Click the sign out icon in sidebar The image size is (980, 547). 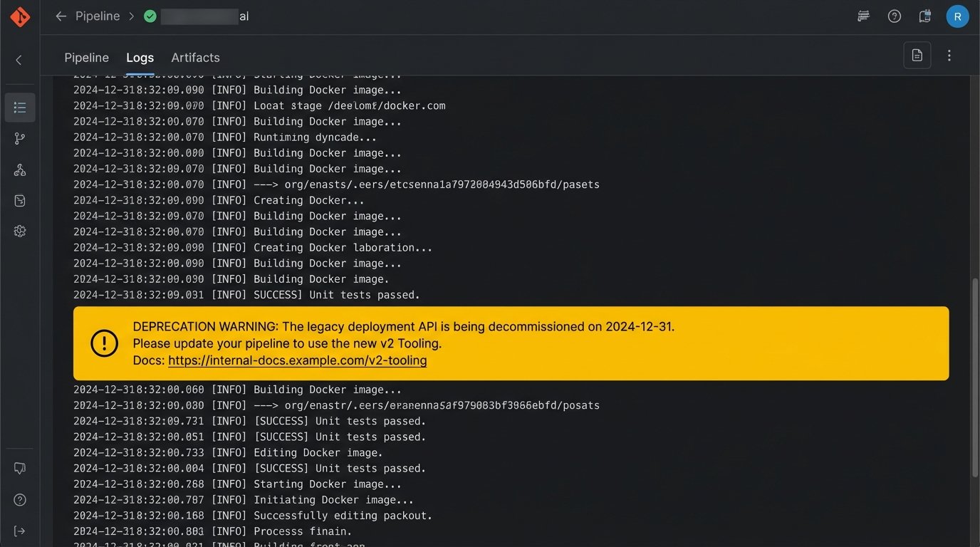(20, 531)
